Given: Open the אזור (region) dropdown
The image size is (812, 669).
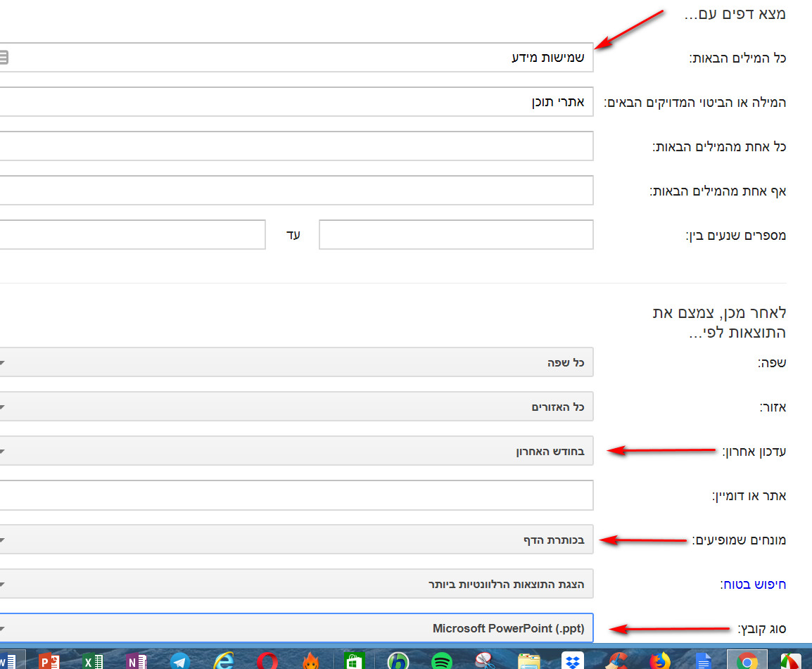Looking at the screenshot, I should pyautogui.click(x=296, y=407).
